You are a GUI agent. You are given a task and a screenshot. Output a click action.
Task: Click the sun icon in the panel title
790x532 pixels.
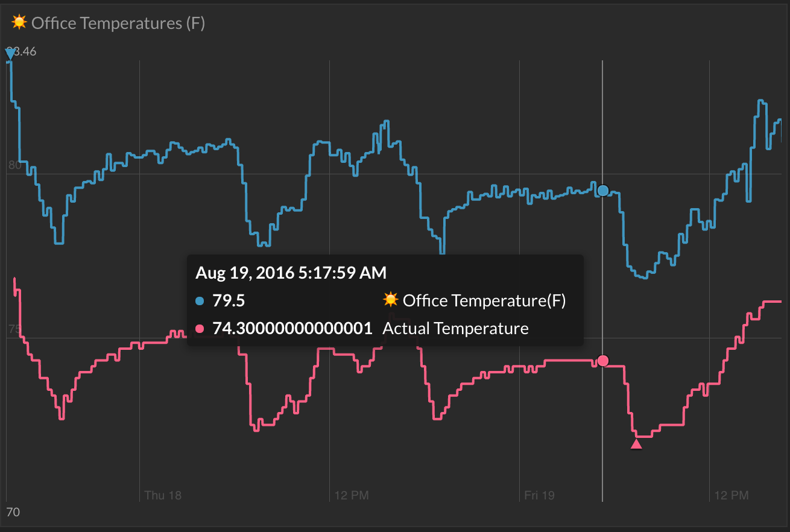click(x=19, y=21)
